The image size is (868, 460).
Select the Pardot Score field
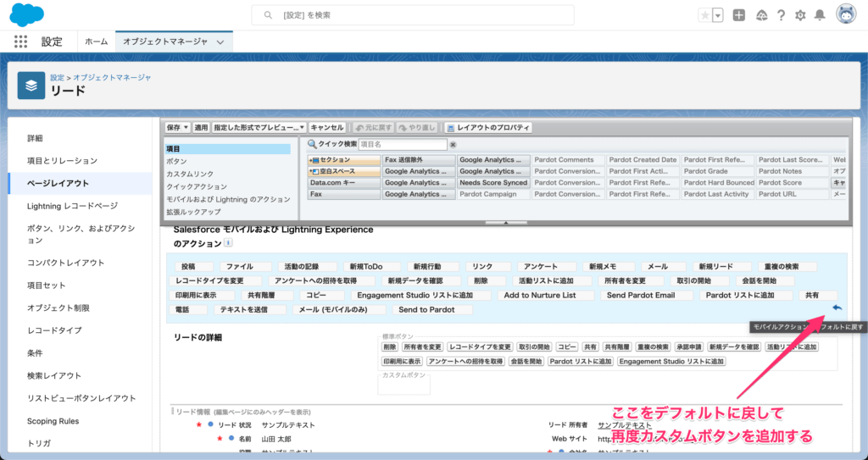coord(793,183)
